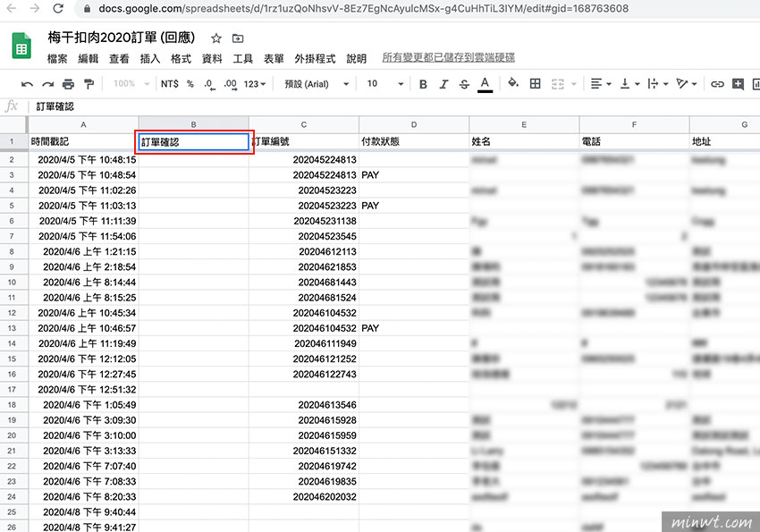Screen dimensions: 760x532
Task: Select cell 訂單確認 in B1
Action: (193, 142)
